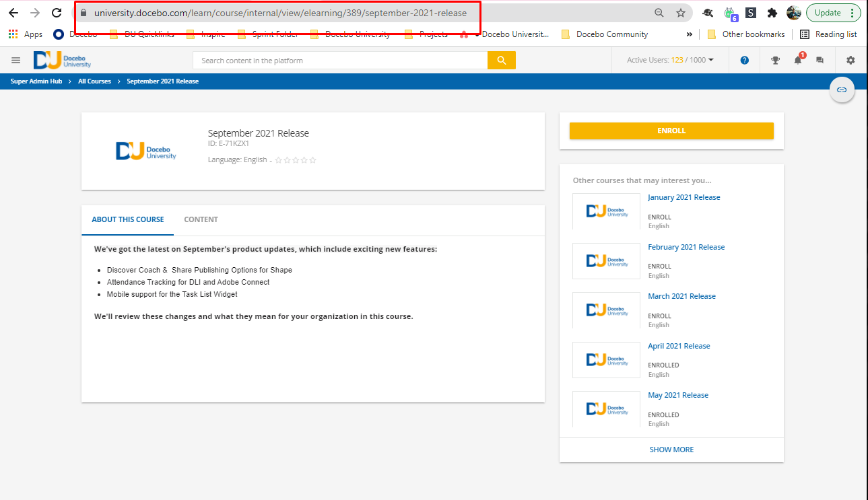Reload the page

point(57,13)
